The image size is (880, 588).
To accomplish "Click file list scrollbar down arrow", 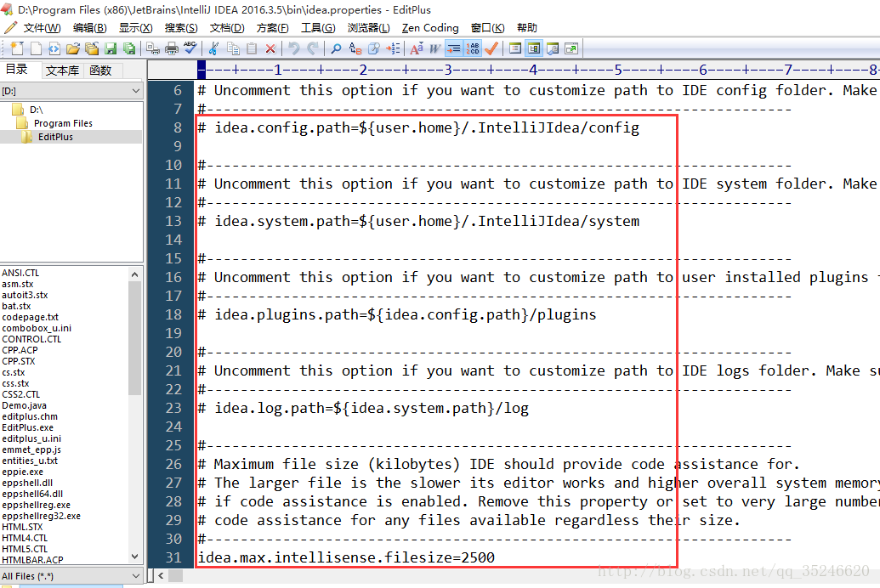I will [134, 557].
